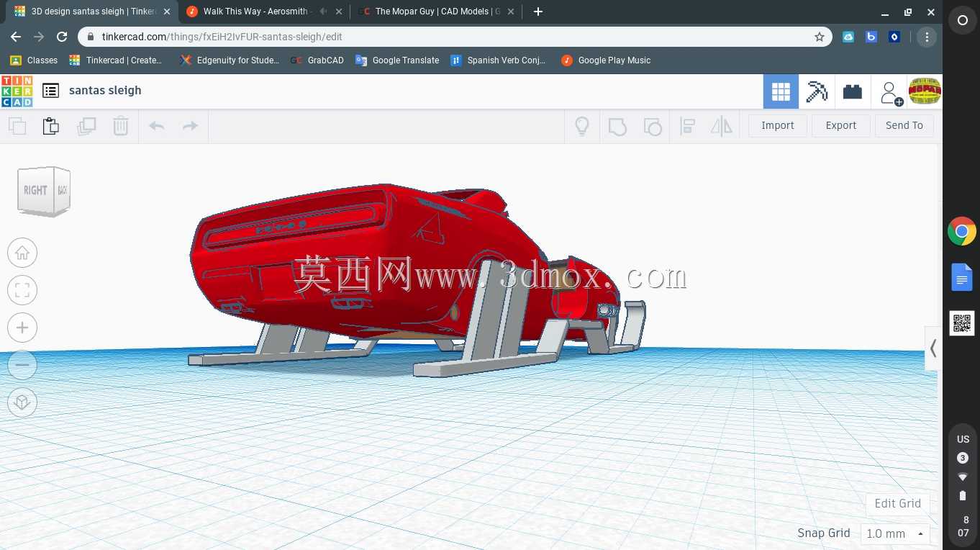
Task: Open the design list icon beside santas sleigh
Action: 50,91
